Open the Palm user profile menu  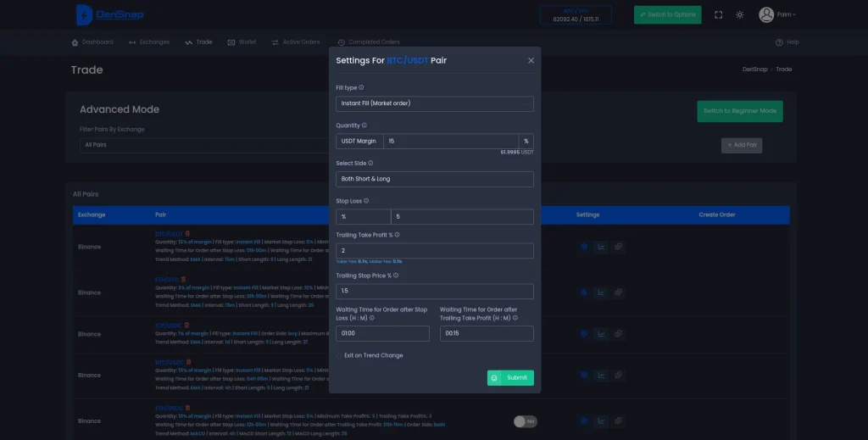(777, 14)
